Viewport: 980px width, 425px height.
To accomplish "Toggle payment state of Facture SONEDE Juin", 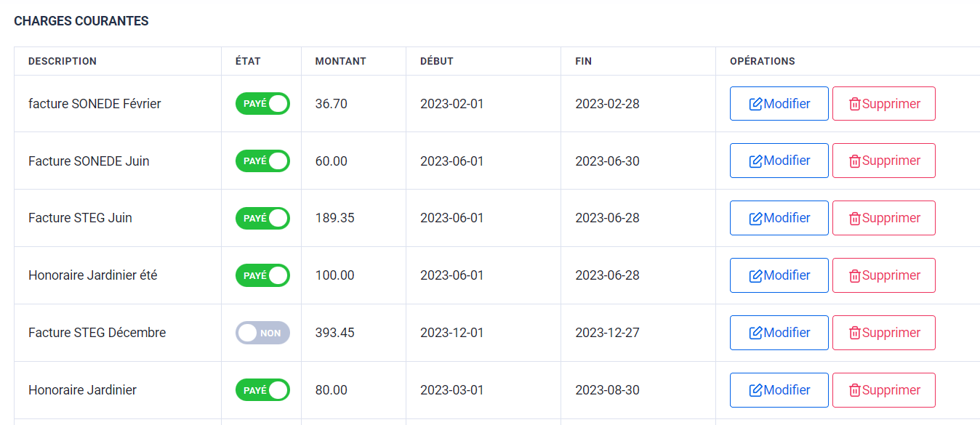I will [262, 161].
